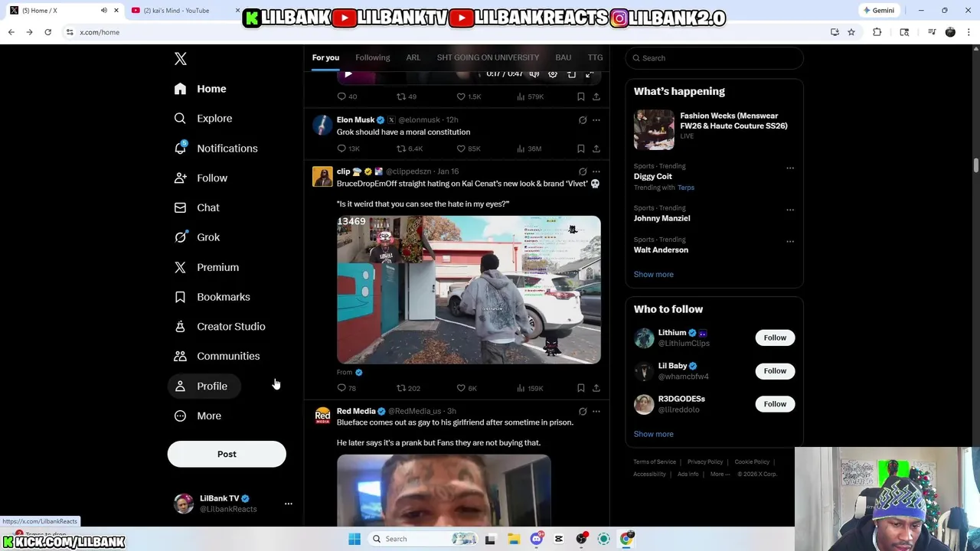This screenshot has width=980, height=551.
Task: Open options for Diggy Coit trend
Action: click(x=790, y=168)
